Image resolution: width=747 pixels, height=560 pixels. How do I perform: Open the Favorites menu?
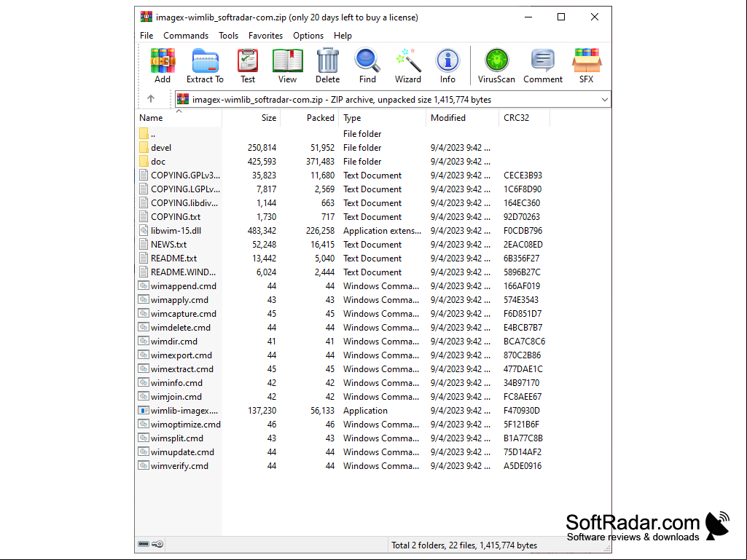(265, 36)
